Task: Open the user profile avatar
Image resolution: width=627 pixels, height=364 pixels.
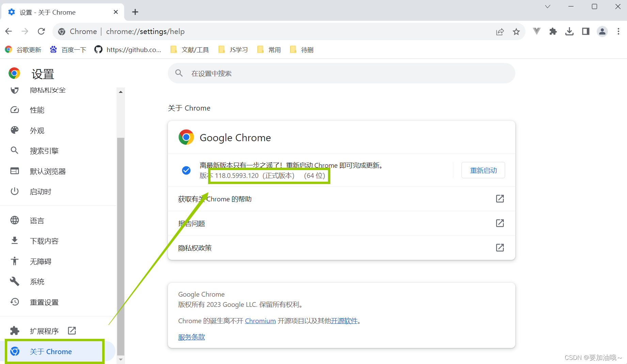Action: 602,31
